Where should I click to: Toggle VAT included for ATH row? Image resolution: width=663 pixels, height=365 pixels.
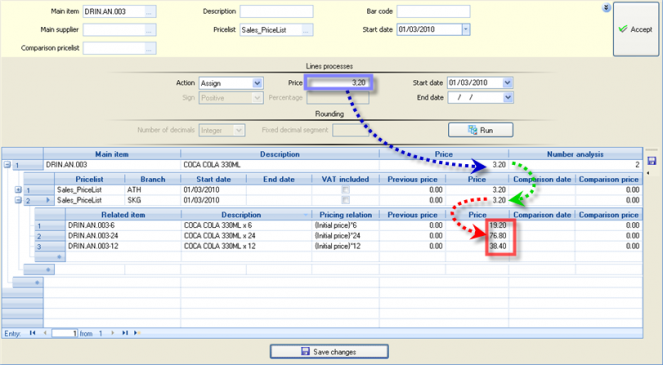coord(346,190)
